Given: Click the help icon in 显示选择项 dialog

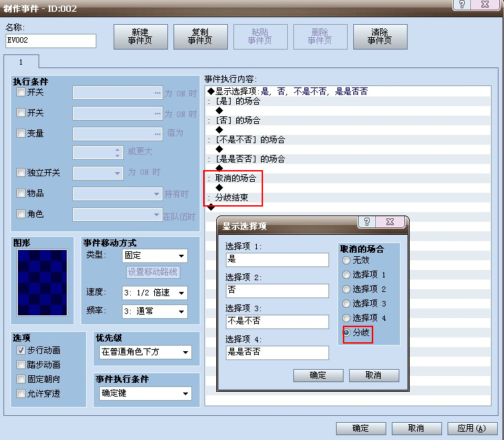Looking at the screenshot, I should click(x=367, y=222).
